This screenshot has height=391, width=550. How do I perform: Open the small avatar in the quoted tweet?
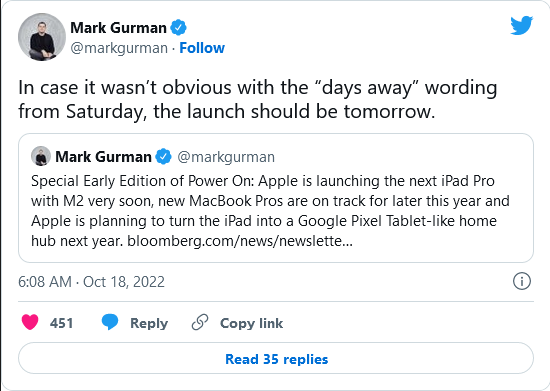tap(41, 156)
